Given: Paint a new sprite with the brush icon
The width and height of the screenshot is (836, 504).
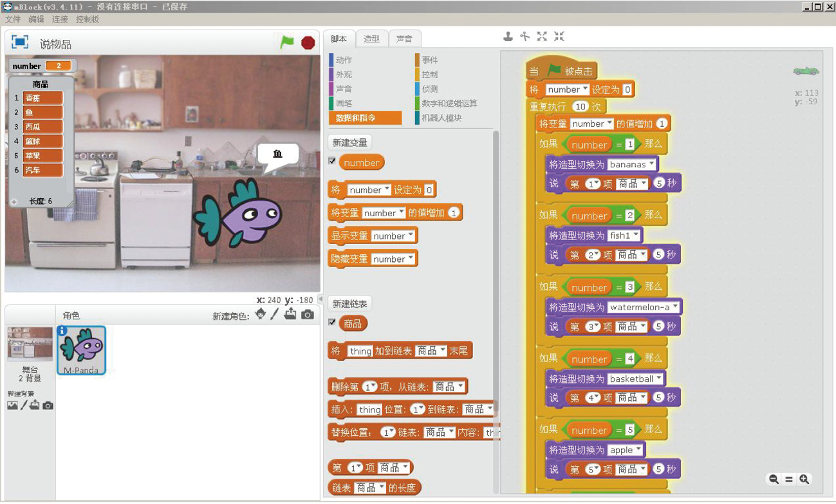Looking at the screenshot, I should click(275, 314).
